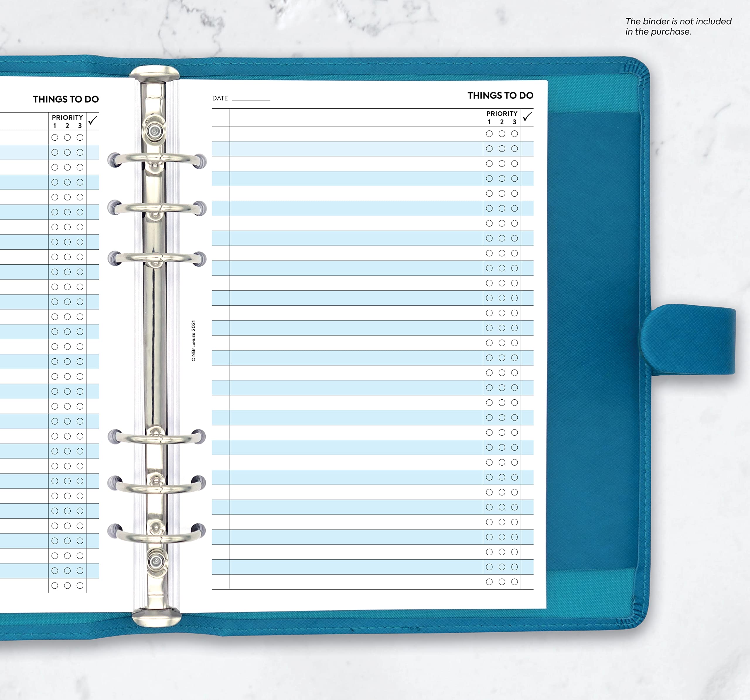Click the checkmark icon on the left page header

point(92,120)
